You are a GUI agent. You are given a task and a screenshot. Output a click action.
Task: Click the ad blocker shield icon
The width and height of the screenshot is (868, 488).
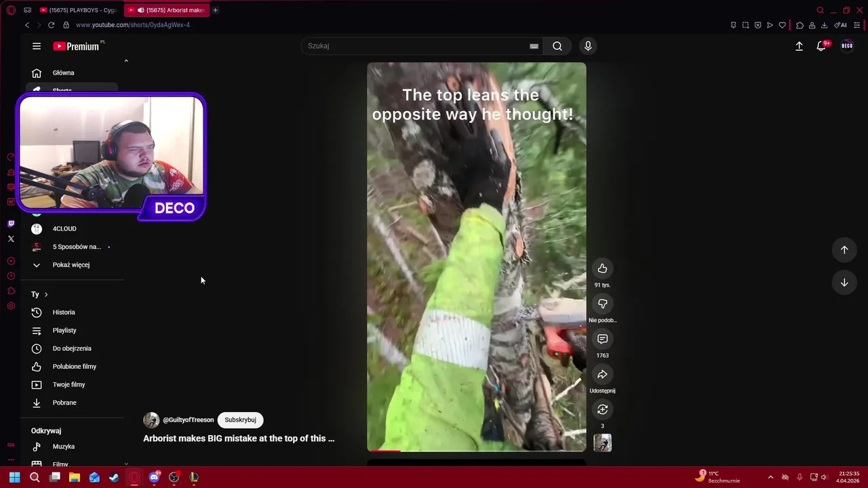coord(757,25)
